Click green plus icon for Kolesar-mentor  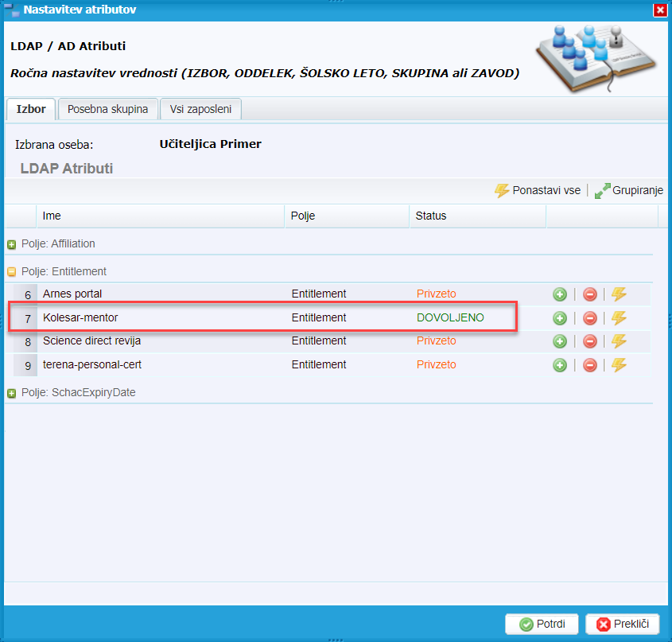(x=560, y=318)
